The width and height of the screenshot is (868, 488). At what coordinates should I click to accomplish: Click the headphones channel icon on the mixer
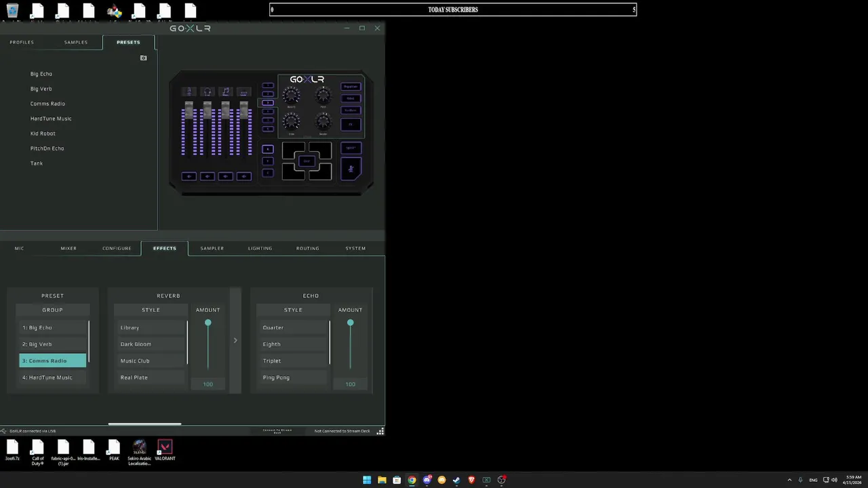208,91
